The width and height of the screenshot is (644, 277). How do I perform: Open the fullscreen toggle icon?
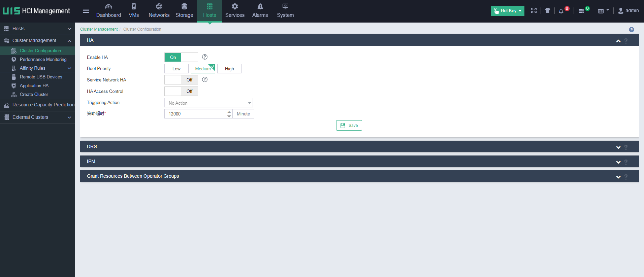[x=534, y=11]
